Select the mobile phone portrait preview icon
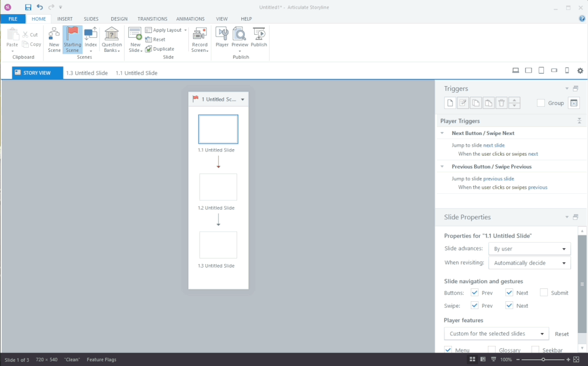Image resolution: width=588 pixels, height=366 pixels. tap(567, 71)
